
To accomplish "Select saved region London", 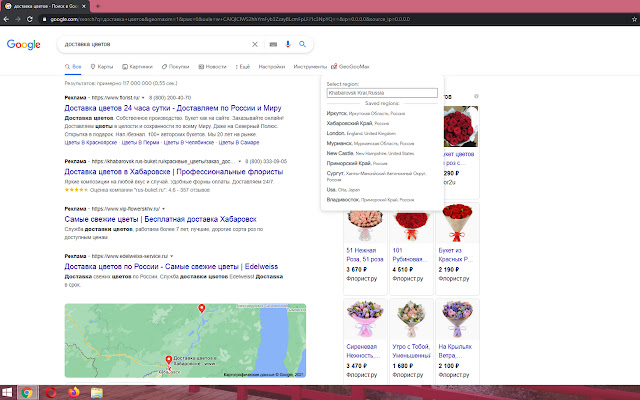I will pyautogui.click(x=361, y=133).
